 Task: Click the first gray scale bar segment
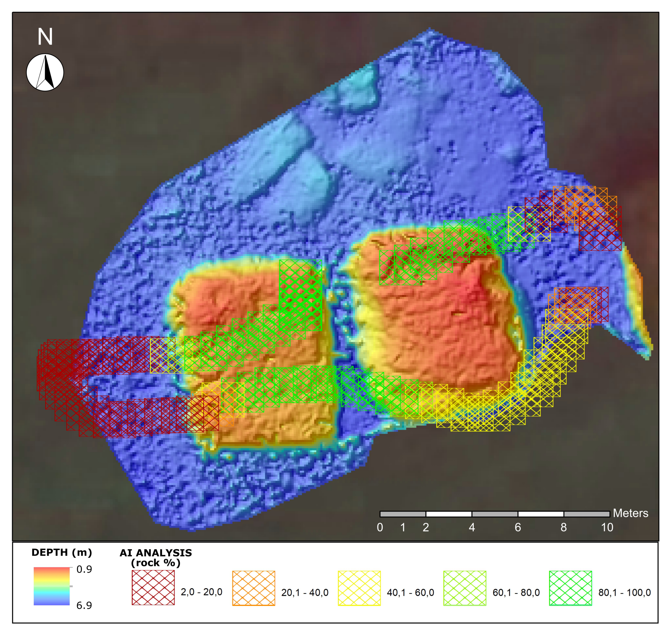403,514
